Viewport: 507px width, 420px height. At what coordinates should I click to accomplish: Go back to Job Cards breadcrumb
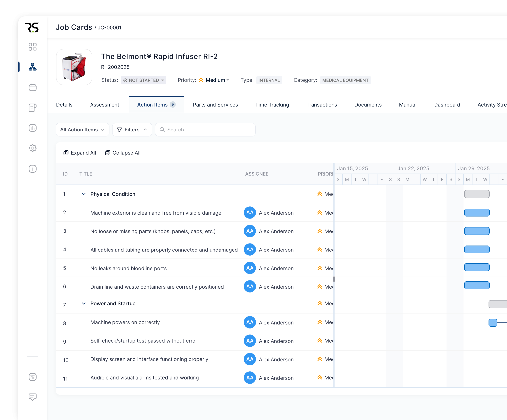coord(74,27)
